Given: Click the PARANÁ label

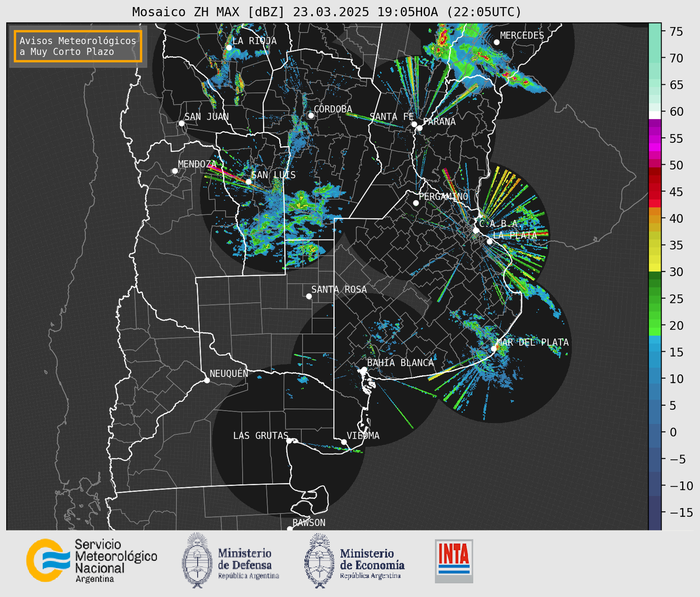Looking at the screenshot, I should 439,121.
